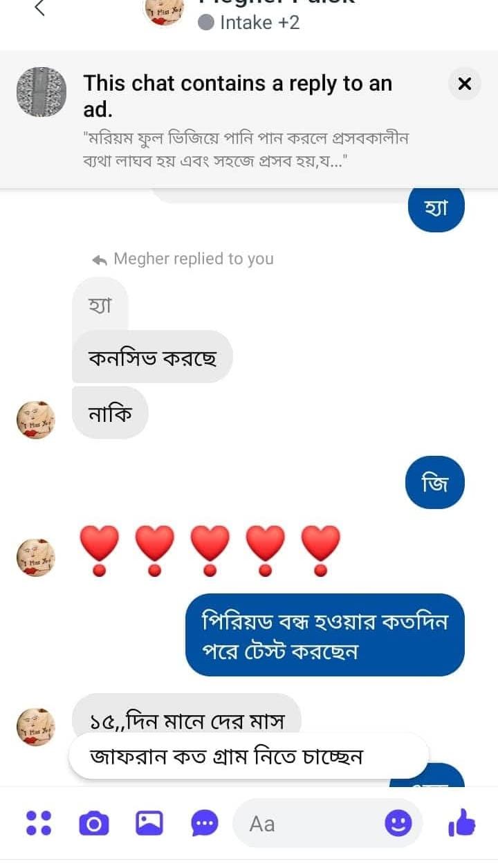Open the ad thumbnail in the banner
The height and width of the screenshot is (868, 498).
click(41, 92)
